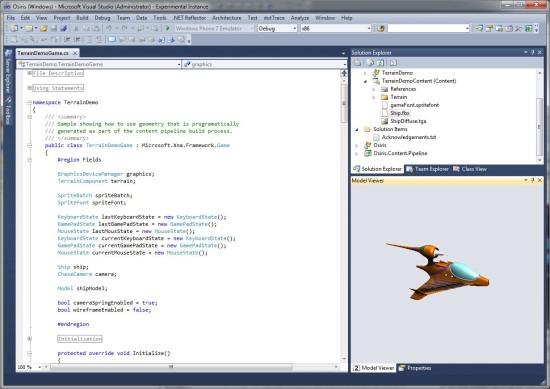The height and width of the screenshot is (389, 550).
Task: Open the dotTrace menu
Action: 274,18
